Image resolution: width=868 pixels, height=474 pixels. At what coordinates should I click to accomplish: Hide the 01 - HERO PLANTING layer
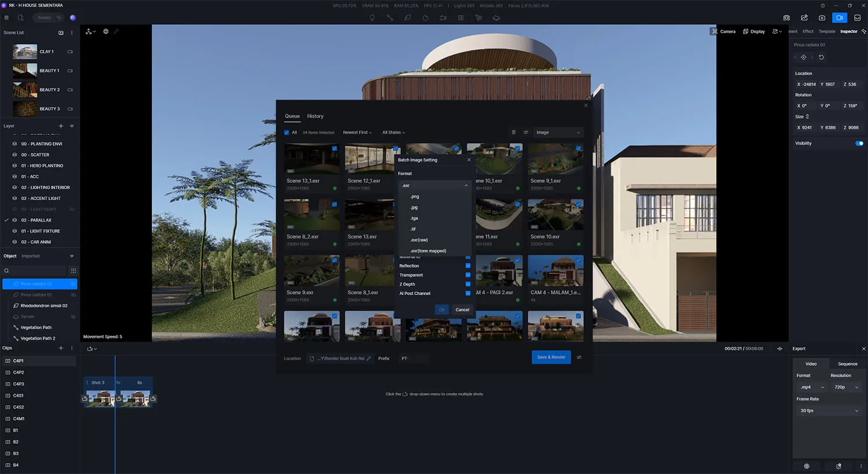[14, 166]
